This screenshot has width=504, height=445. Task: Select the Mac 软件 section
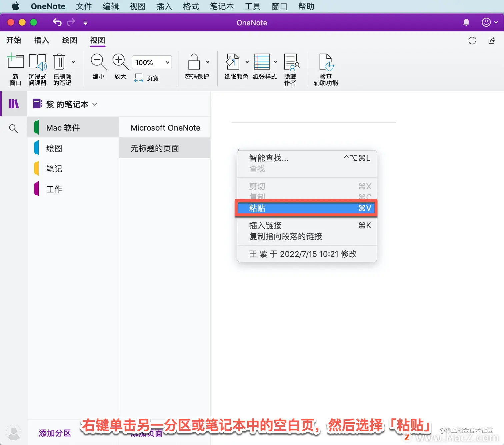(73, 128)
